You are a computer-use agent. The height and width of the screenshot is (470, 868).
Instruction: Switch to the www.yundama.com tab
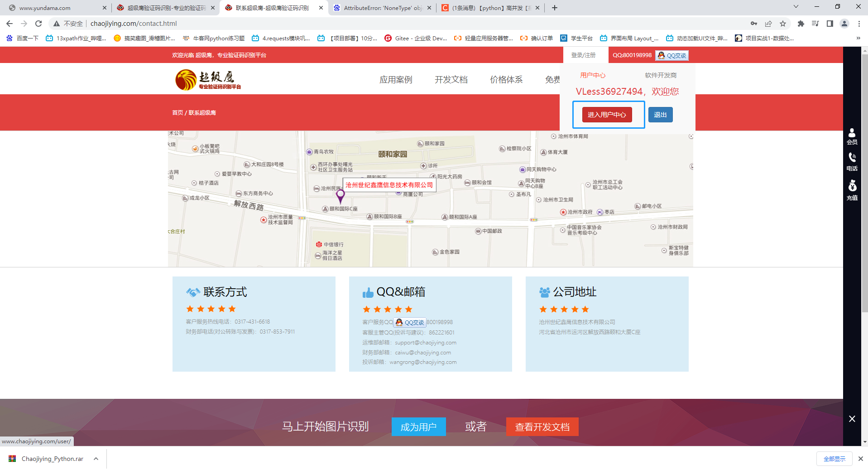coord(57,8)
